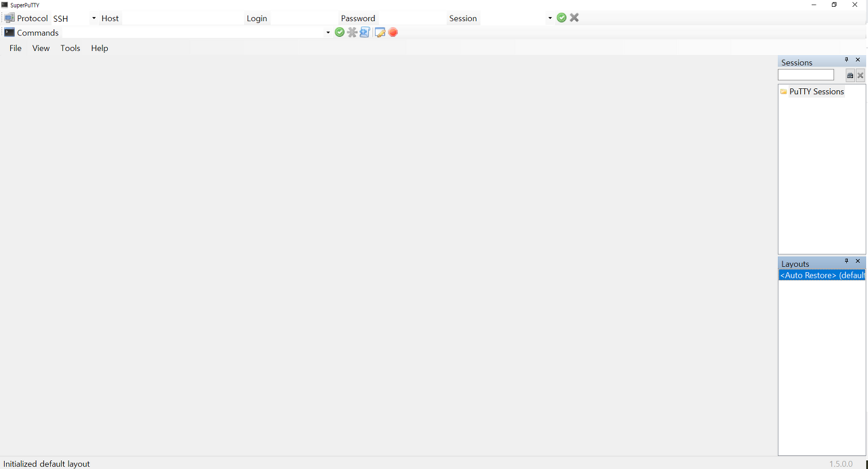
Task: Click the gray X after the Session dropdown
Action: tap(574, 18)
